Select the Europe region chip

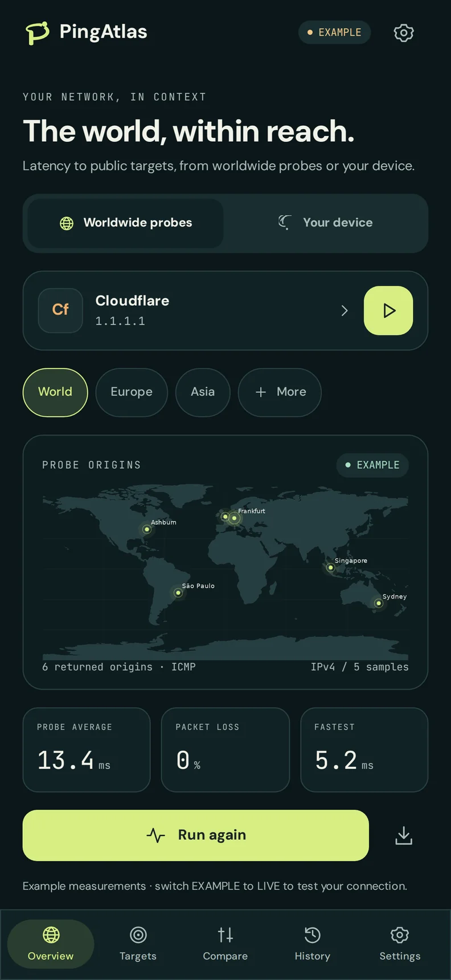[x=132, y=392]
